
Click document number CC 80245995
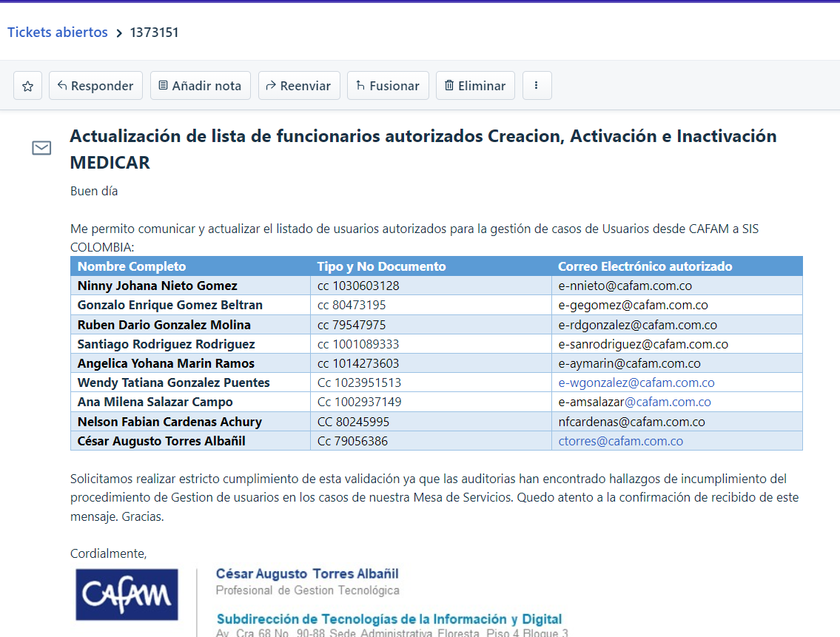(354, 422)
